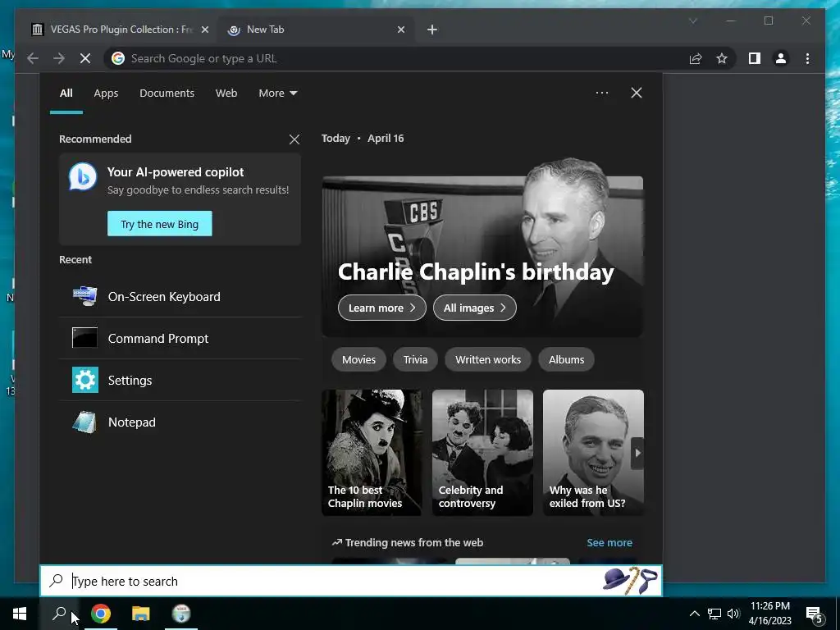Expand the More filter dropdown
This screenshot has height=630, width=840.
click(x=277, y=94)
